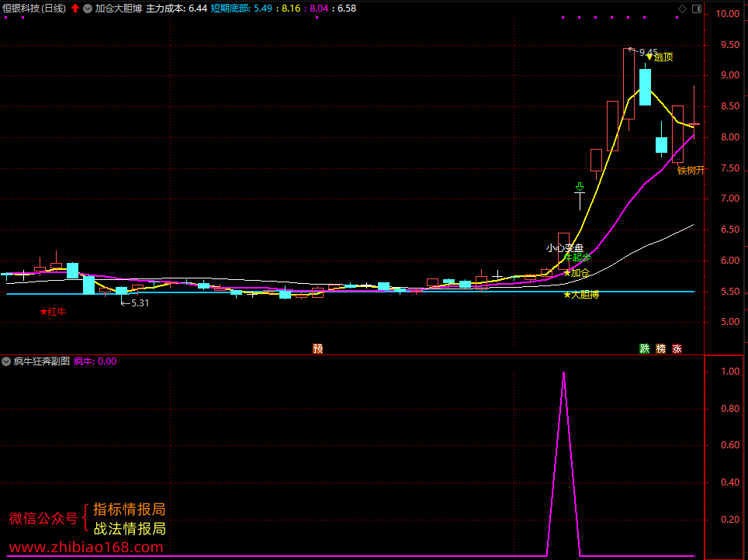Open the indicator dropdown before 加仓大胆博
Viewport: 748px width, 560px height.
(88, 9)
